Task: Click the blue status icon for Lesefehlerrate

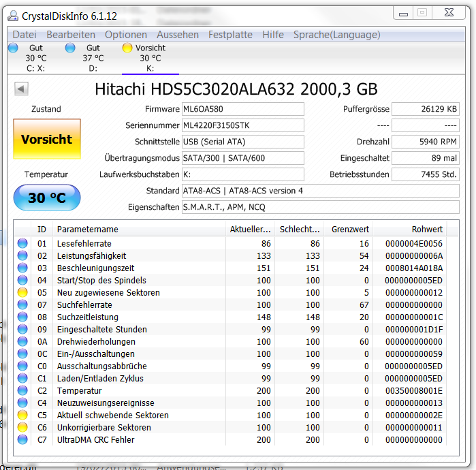Action: [22, 243]
